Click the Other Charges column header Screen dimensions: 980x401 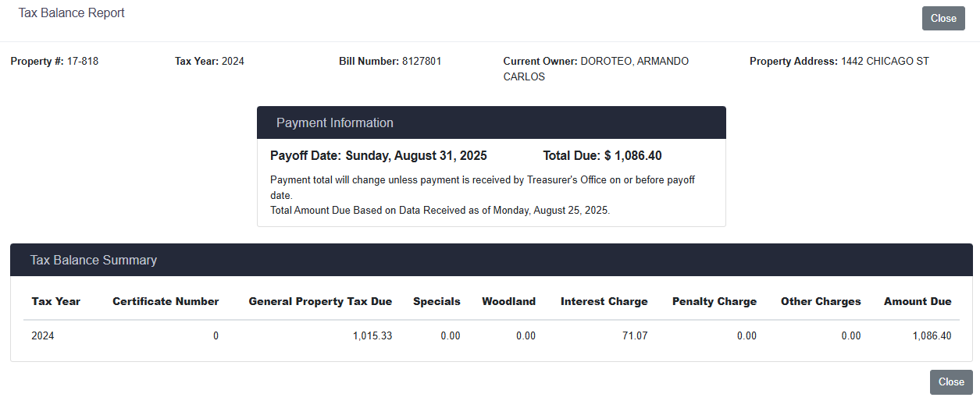point(820,302)
